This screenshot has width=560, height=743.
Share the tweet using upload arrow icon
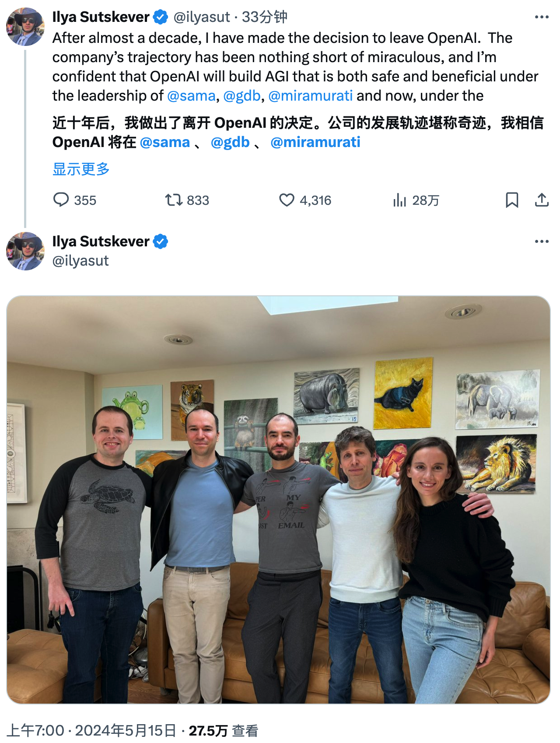[542, 200]
